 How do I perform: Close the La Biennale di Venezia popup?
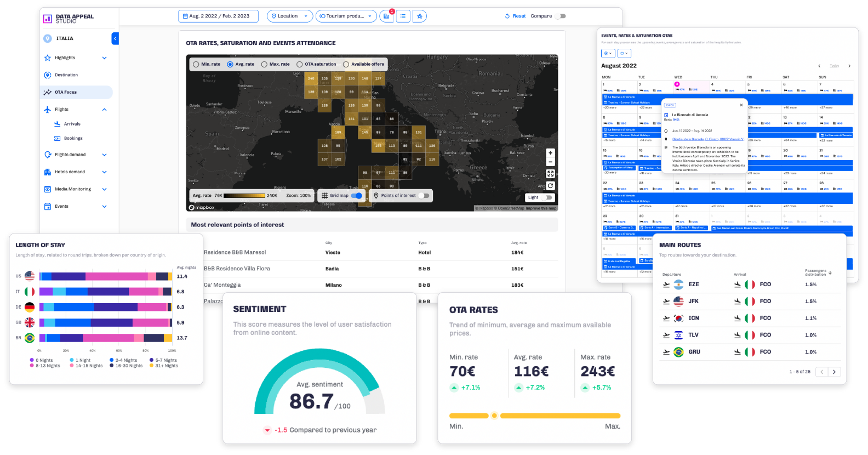tap(741, 105)
